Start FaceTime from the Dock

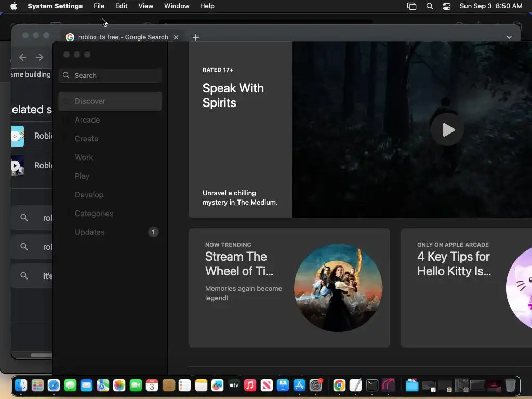136,385
